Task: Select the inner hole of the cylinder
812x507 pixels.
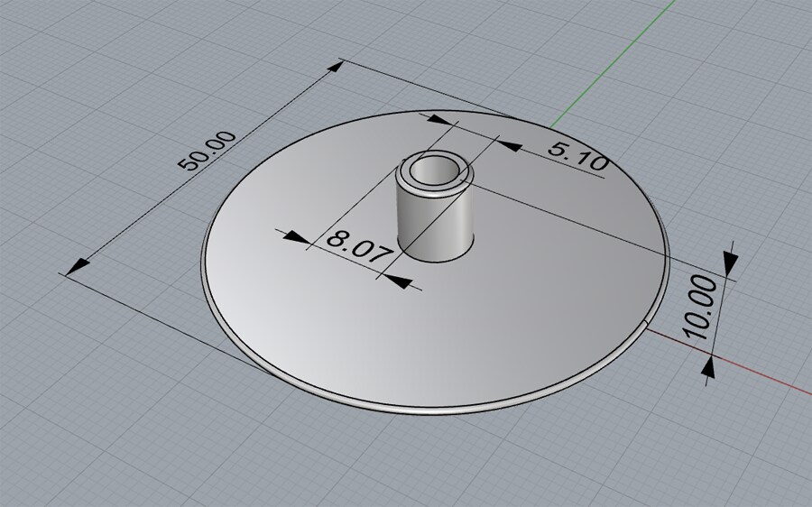Action: pos(431,170)
